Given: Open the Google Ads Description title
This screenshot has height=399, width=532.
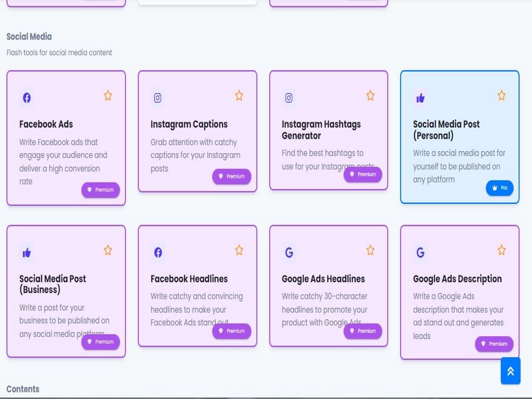Looking at the screenshot, I should tap(457, 279).
